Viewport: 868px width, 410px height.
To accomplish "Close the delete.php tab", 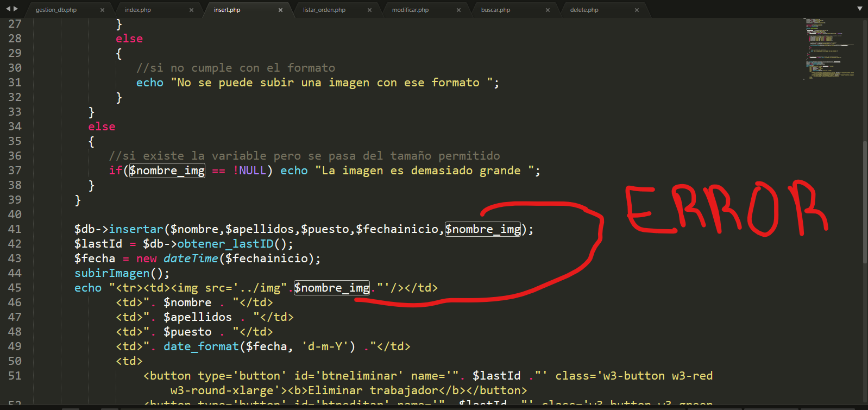I will pyautogui.click(x=637, y=10).
